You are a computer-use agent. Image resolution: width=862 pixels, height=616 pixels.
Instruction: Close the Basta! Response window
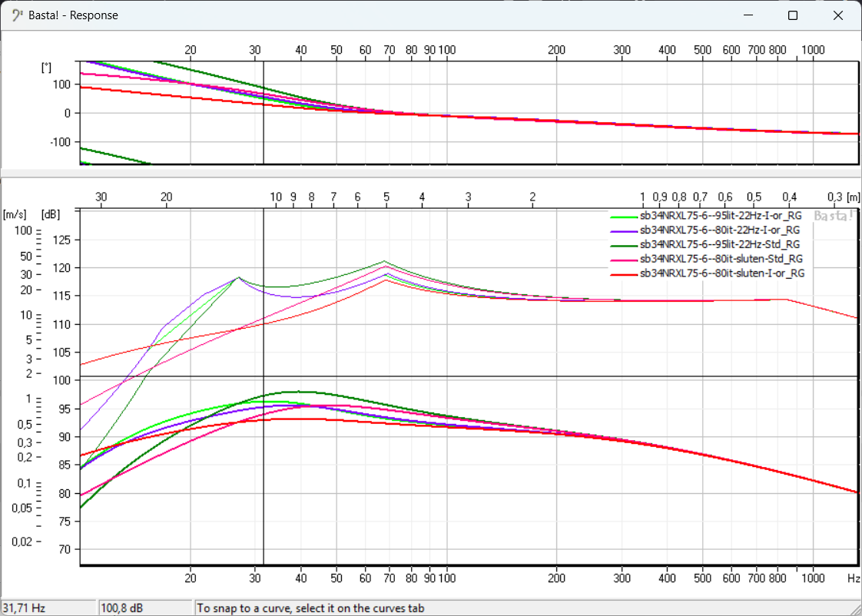coord(838,15)
